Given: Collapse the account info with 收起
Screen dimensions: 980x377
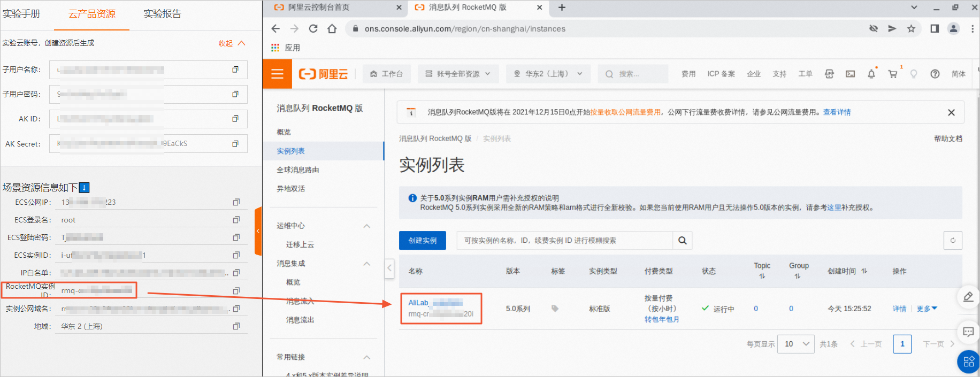Looking at the screenshot, I should (232, 43).
